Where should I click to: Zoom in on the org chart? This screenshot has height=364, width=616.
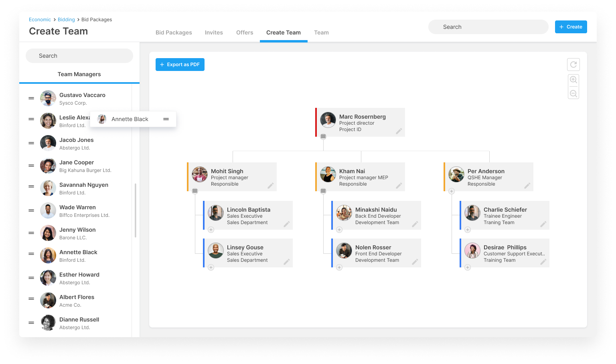[573, 80]
